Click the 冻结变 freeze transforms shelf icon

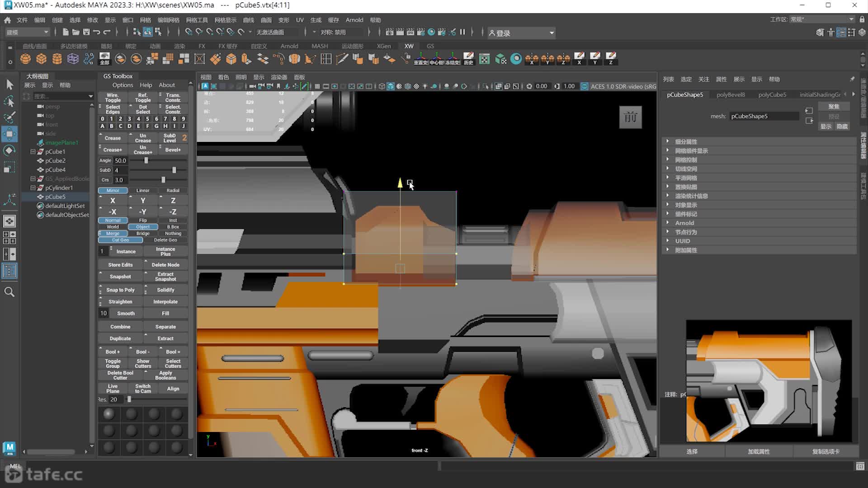[x=453, y=59]
